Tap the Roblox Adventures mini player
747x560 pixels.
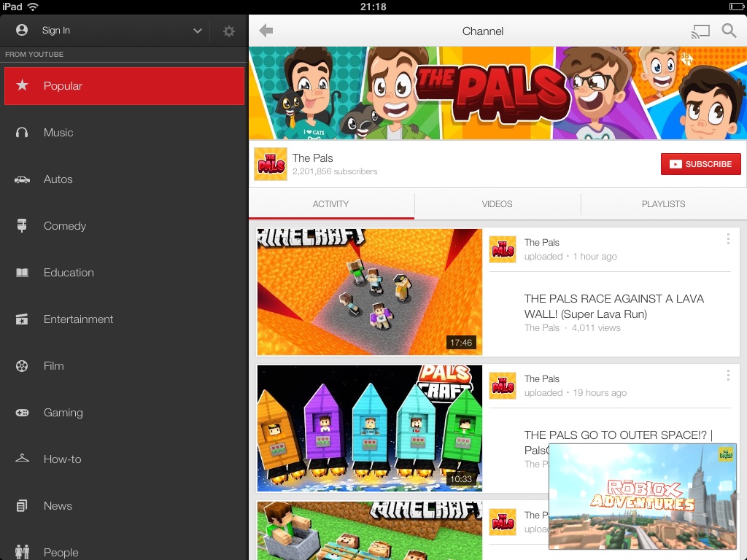[x=643, y=496]
